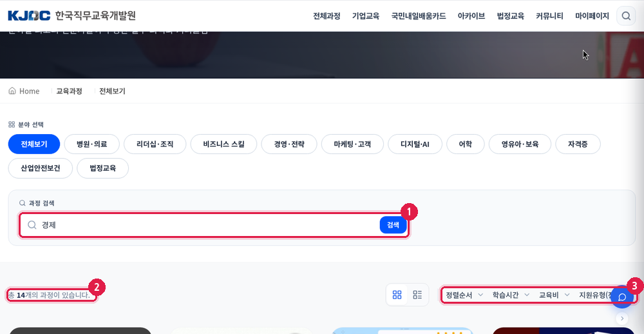Click the small right arrow below chat

[x=622, y=318]
